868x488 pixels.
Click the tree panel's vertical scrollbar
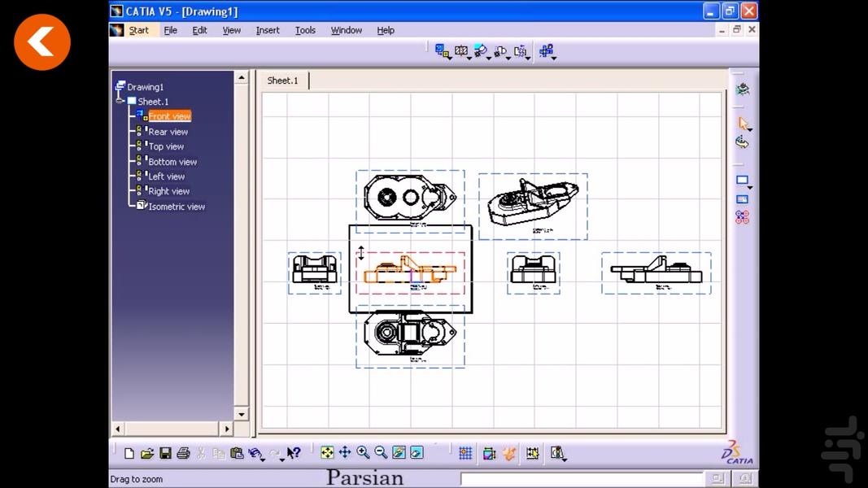(242, 244)
